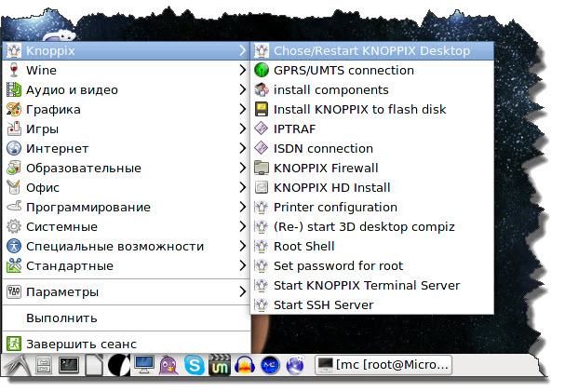The height and width of the screenshot is (392, 565).
Task: Click the gear Системные icon
Action: pyautogui.click(x=14, y=226)
